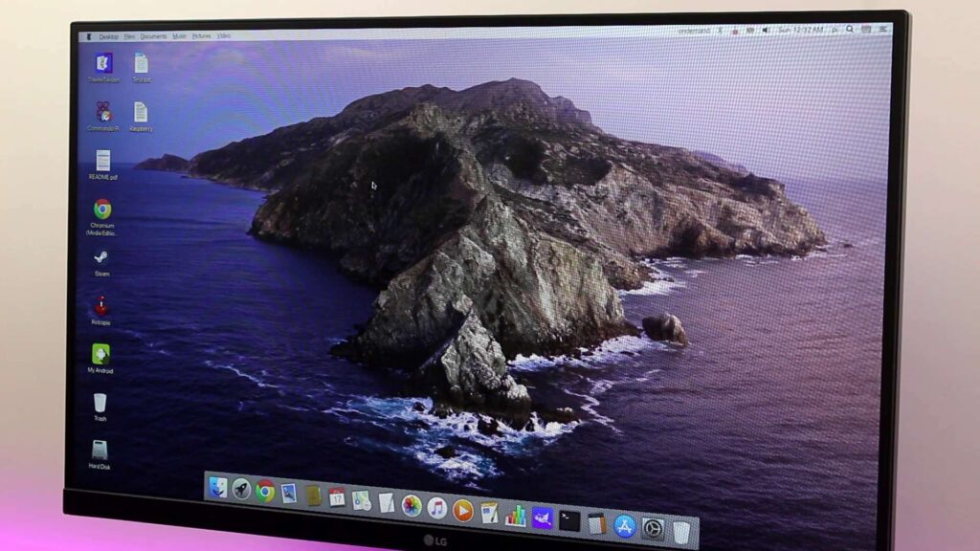Open the Music menu in top bar
Screen dimensions: 980x551
tap(179, 36)
